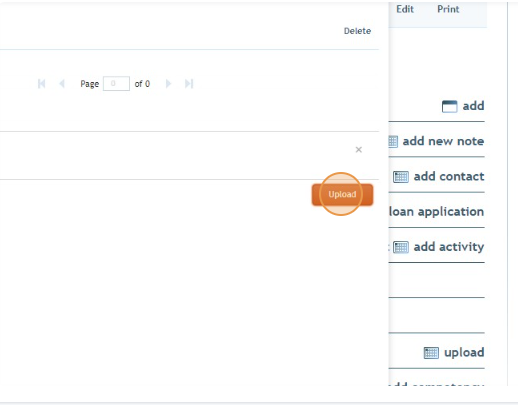Click the grid icon beside 'add new note'
Screen dimensions: 518x405
coord(393,141)
